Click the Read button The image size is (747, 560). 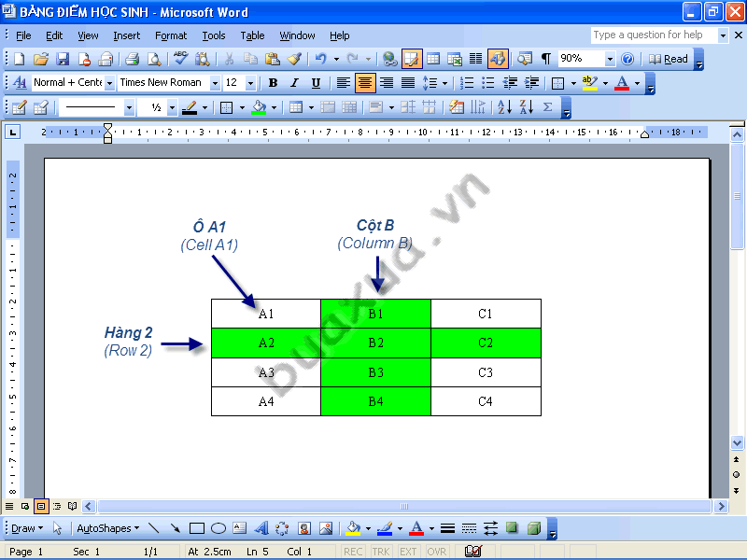coord(669,59)
